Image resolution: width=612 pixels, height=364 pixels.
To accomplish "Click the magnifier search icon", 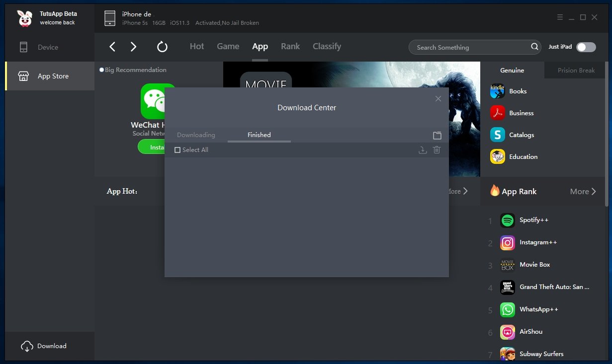I will coord(534,47).
